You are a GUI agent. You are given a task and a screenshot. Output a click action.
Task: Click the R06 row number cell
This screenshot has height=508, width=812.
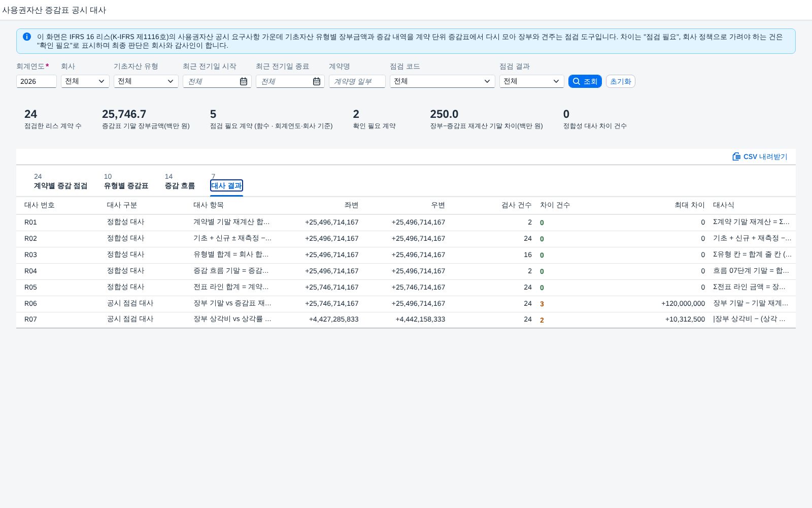click(x=30, y=303)
